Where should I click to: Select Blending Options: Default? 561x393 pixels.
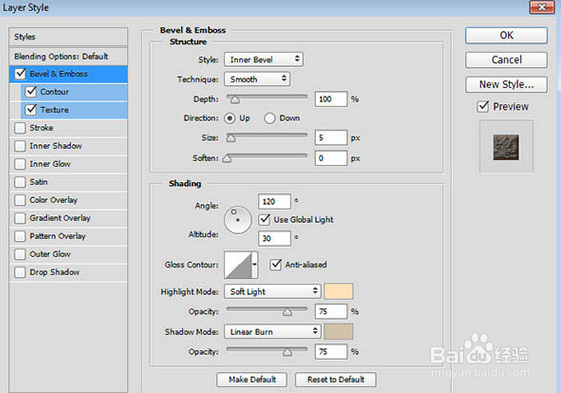coord(68,56)
